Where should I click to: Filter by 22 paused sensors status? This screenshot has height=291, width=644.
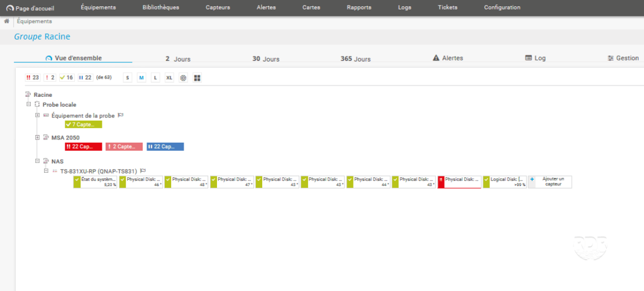pos(85,78)
